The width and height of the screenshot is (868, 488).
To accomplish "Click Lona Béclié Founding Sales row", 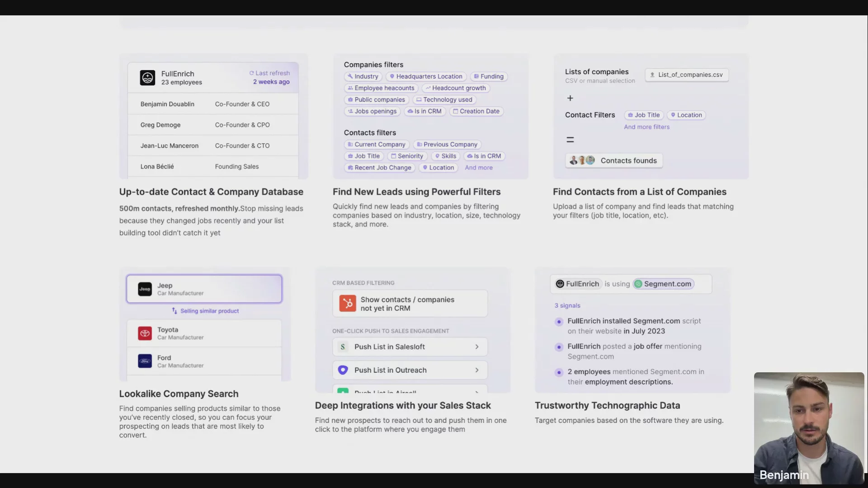I will click(x=213, y=166).
